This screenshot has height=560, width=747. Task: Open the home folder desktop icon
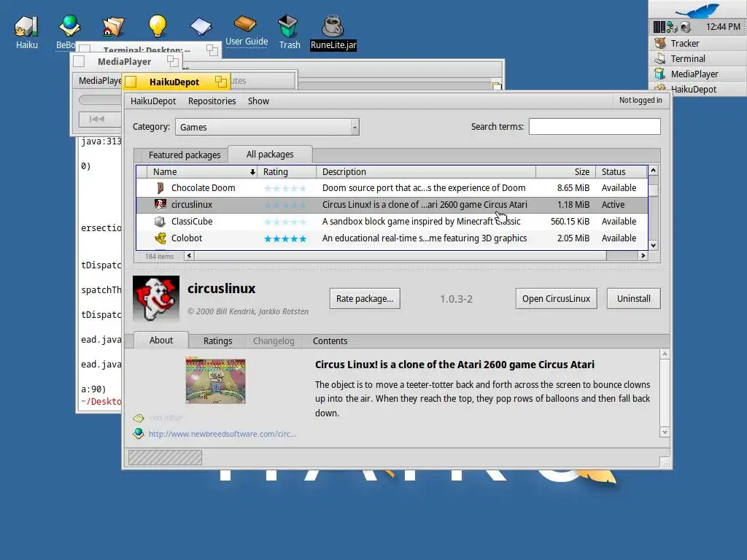click(x=113, y=26)
